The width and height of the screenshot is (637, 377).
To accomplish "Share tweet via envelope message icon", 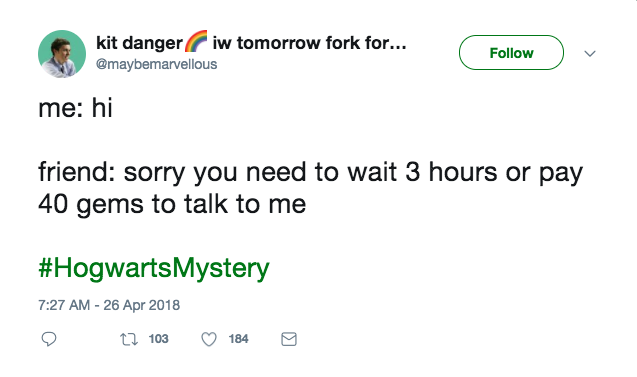I will 289,339.
